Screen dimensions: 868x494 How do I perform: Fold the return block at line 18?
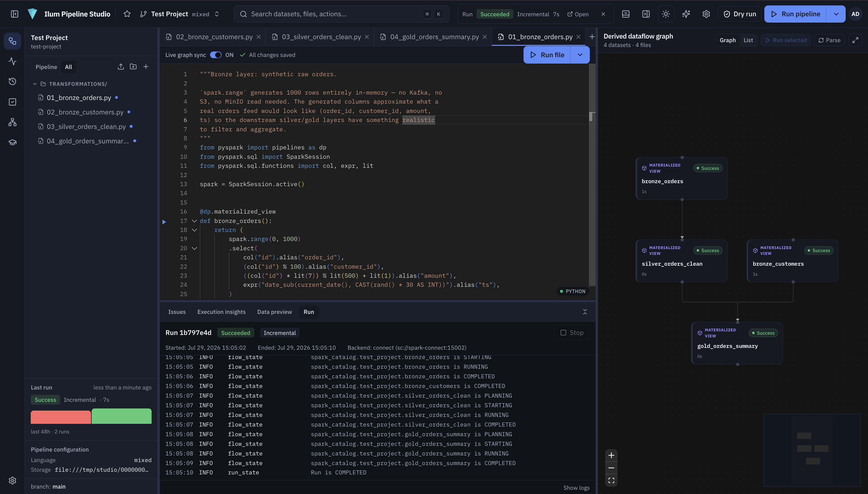194,230
